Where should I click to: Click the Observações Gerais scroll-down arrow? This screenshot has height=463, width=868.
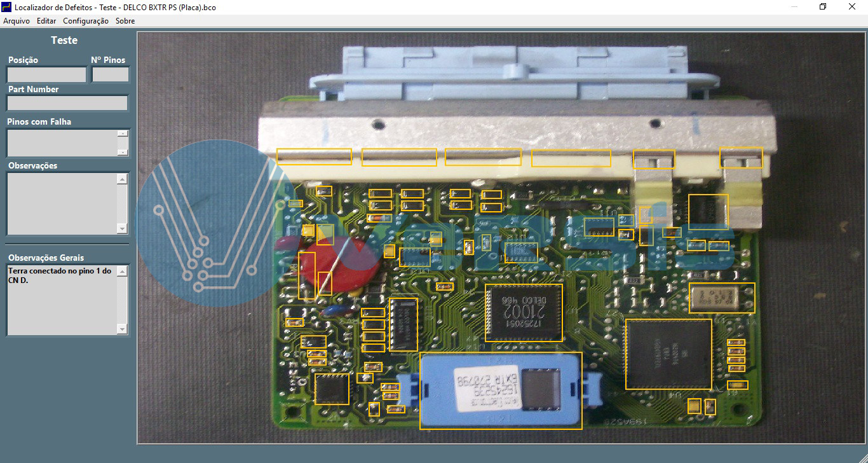tap(123, 329)
